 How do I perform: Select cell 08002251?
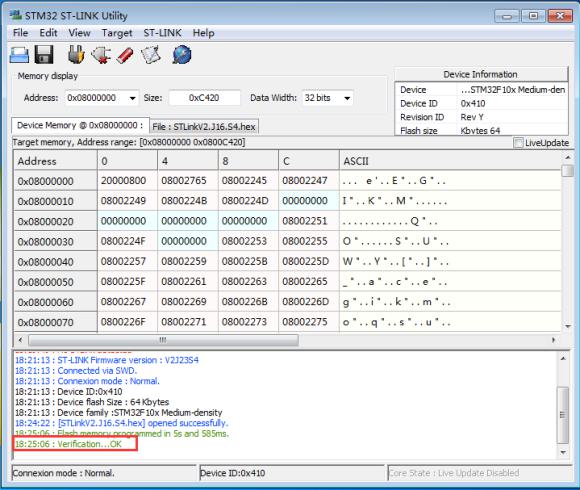(x=309, y=221)
